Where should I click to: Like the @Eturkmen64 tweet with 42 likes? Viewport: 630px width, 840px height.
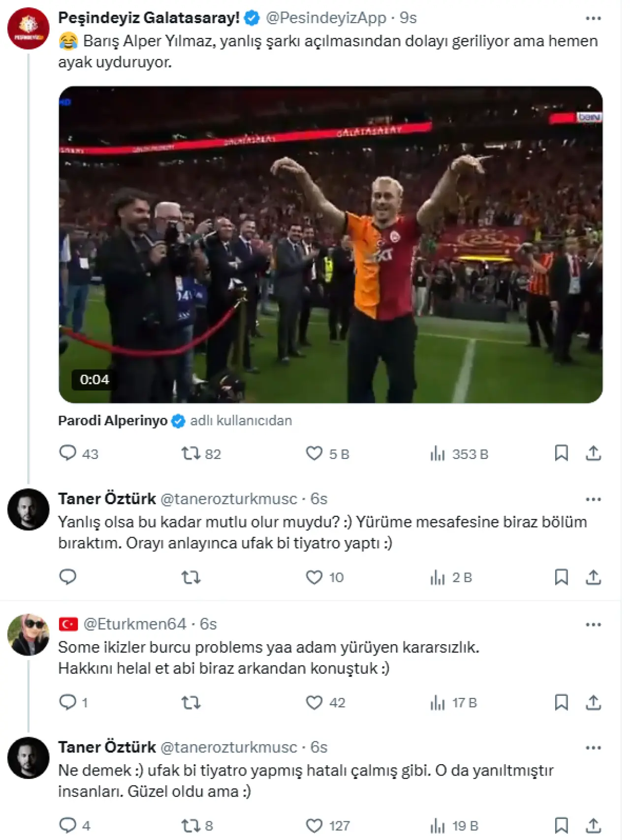point(314,702)
